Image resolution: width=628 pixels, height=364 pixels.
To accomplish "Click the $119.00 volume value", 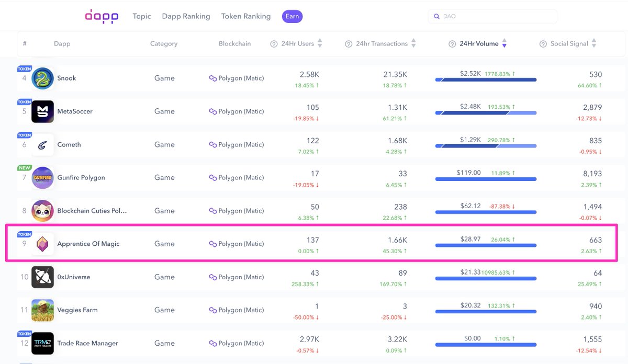I will click(x=468, y=173).
